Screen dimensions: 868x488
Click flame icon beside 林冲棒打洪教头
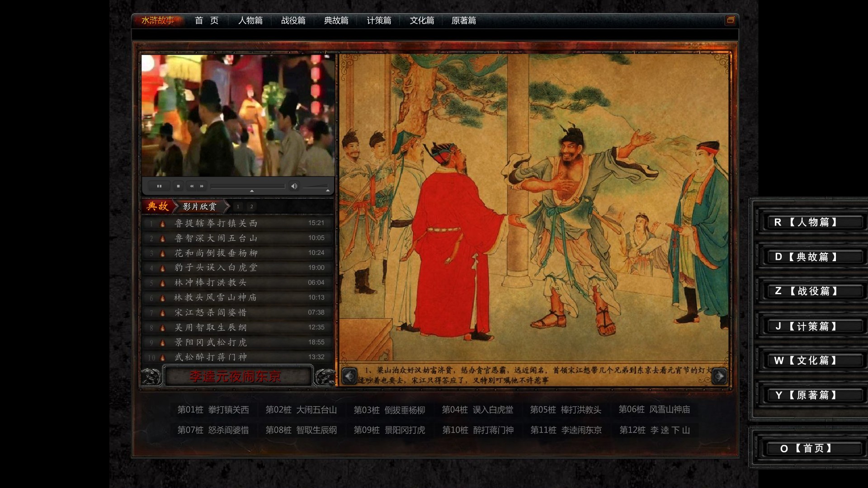(163, 283)
